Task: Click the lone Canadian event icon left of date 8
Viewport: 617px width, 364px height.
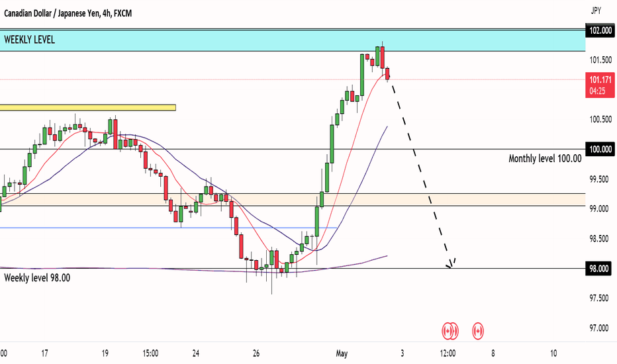Action: (478, 331)
